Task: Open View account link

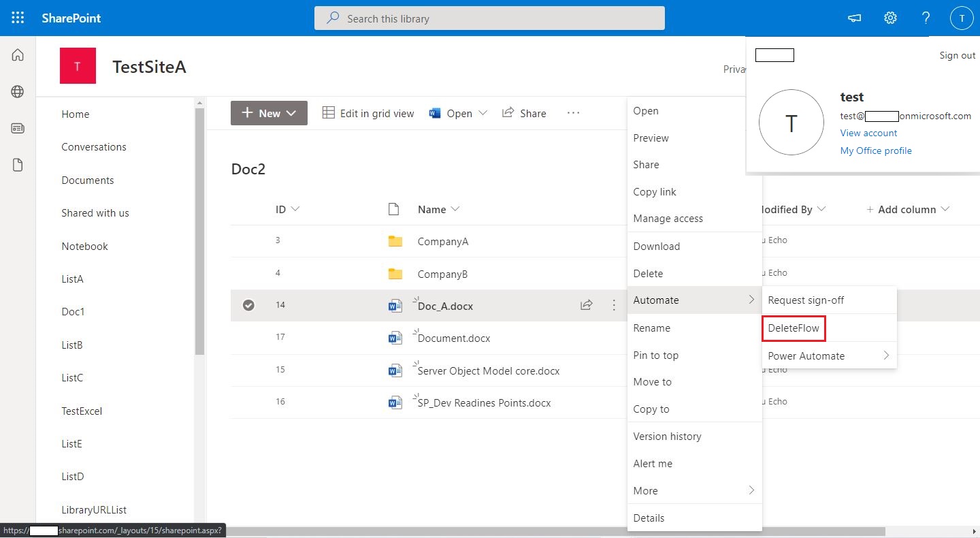Action: 868,133
